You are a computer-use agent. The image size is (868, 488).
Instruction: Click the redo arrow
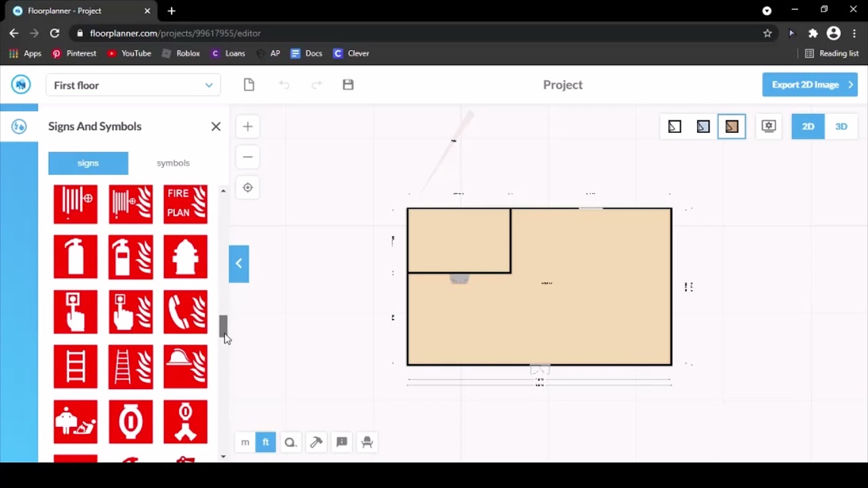click(316, 85)
